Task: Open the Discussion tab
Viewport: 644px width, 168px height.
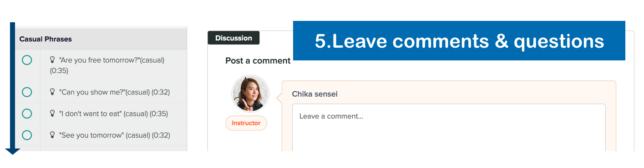Action: 233,38
